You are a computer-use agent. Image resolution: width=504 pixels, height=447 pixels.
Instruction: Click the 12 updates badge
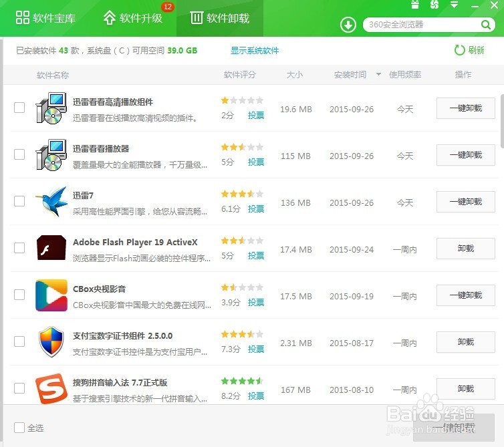pyautogui.click(x=168, y=7)
